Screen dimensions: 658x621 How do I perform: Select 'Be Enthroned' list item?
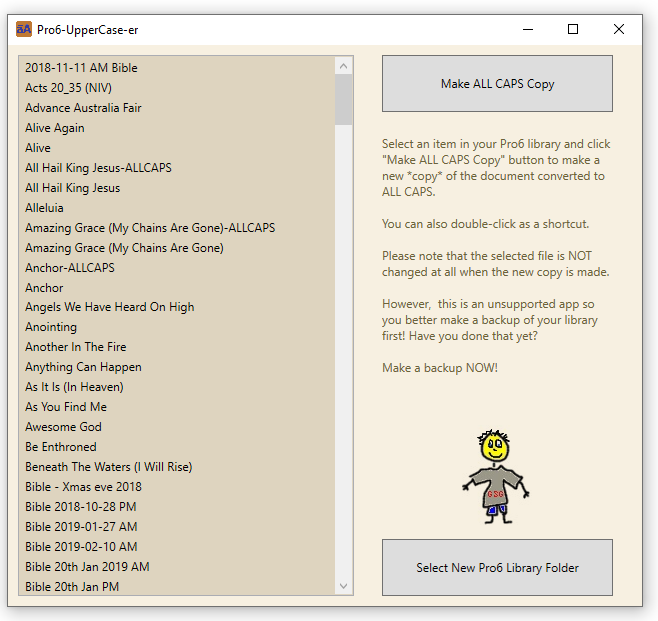[177, 447]
